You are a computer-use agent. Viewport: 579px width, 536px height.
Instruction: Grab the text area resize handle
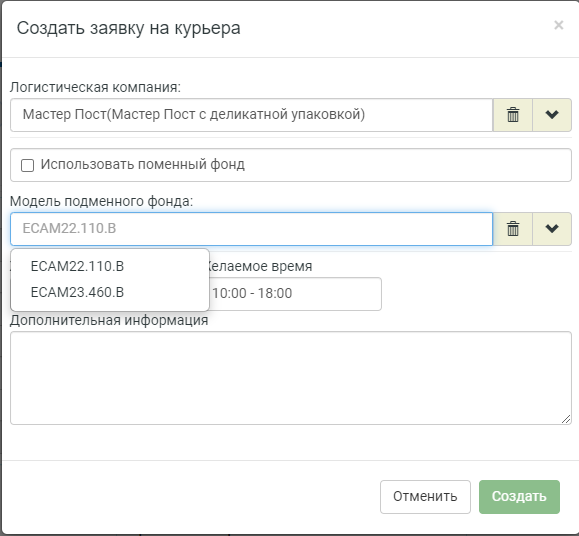[x=566, y=419]
